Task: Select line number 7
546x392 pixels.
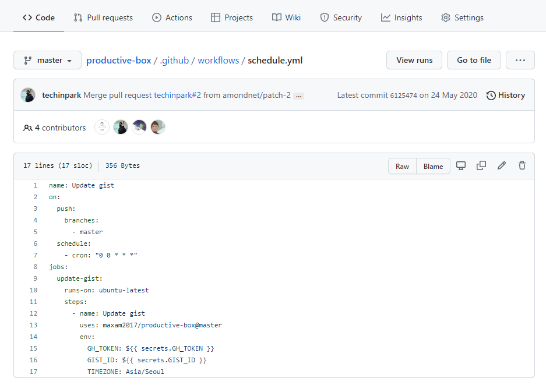Action: click(x=35, y=255)
